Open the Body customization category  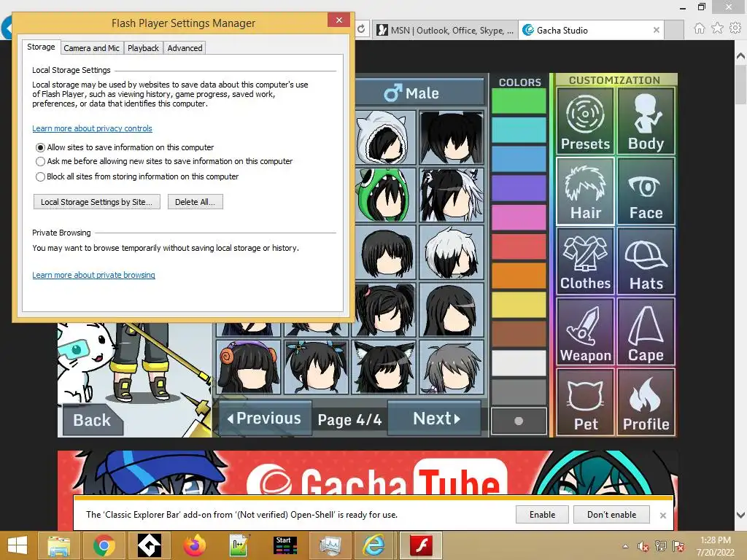[x=646, y=120]
